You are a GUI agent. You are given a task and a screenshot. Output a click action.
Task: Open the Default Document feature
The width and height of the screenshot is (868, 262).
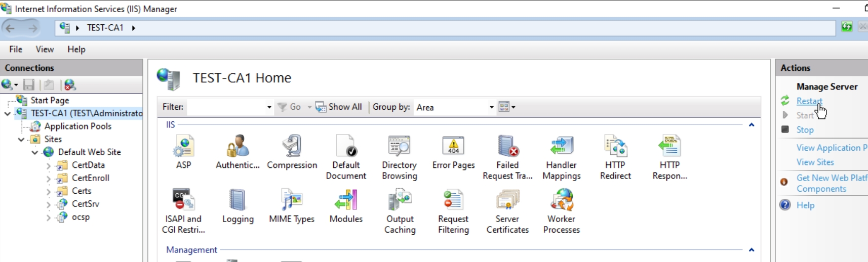[x=346, y=157]
